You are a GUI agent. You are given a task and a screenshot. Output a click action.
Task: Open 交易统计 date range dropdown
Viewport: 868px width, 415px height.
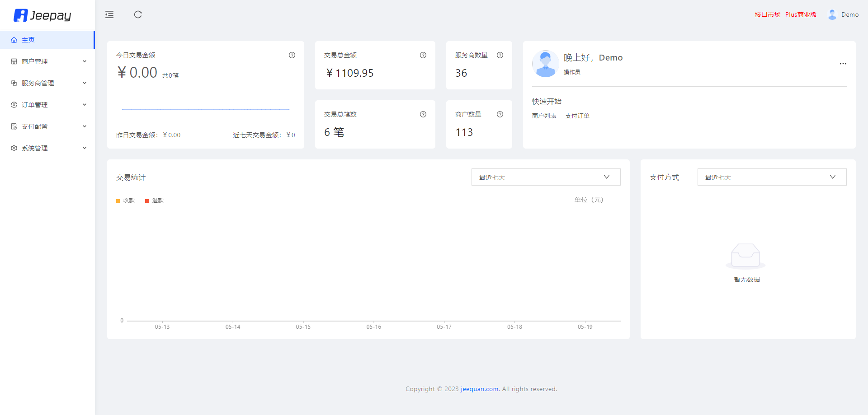(x=546, y=177)
